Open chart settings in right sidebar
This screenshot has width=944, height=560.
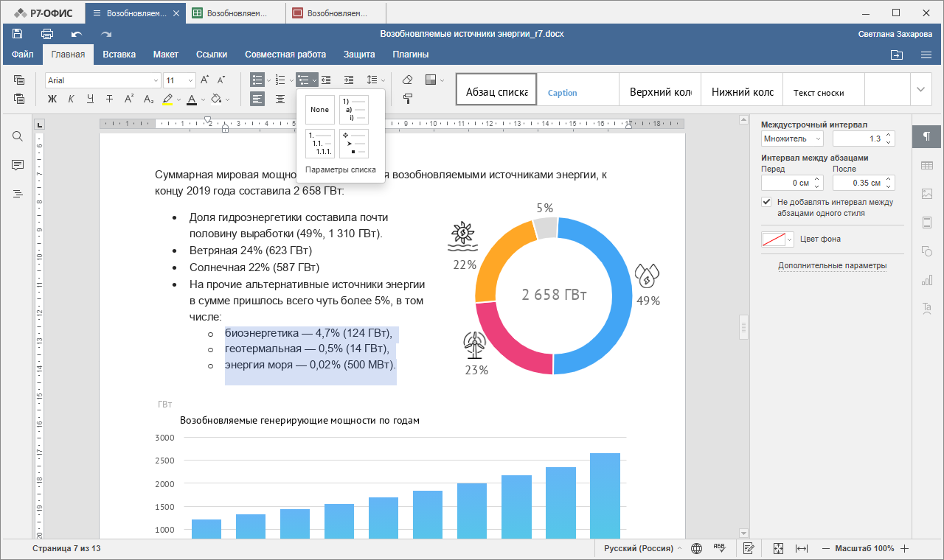[927, 280]
